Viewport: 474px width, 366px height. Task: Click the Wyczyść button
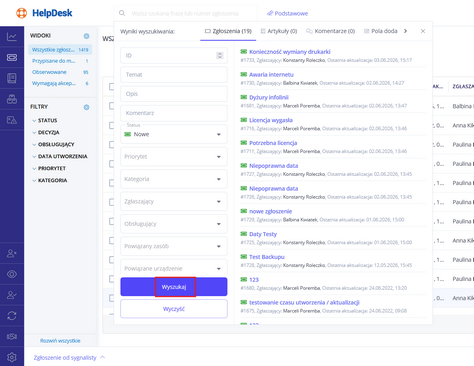click(174, 309)
